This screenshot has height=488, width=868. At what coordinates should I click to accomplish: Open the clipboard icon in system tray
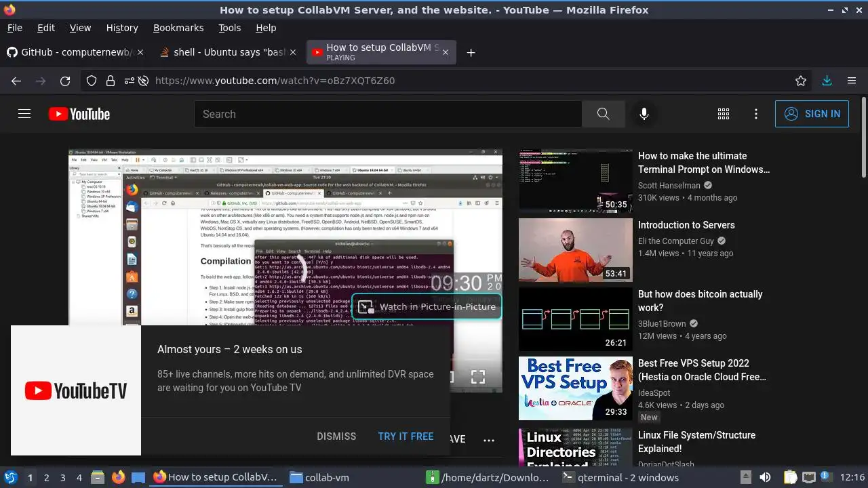tap(790, 478)
